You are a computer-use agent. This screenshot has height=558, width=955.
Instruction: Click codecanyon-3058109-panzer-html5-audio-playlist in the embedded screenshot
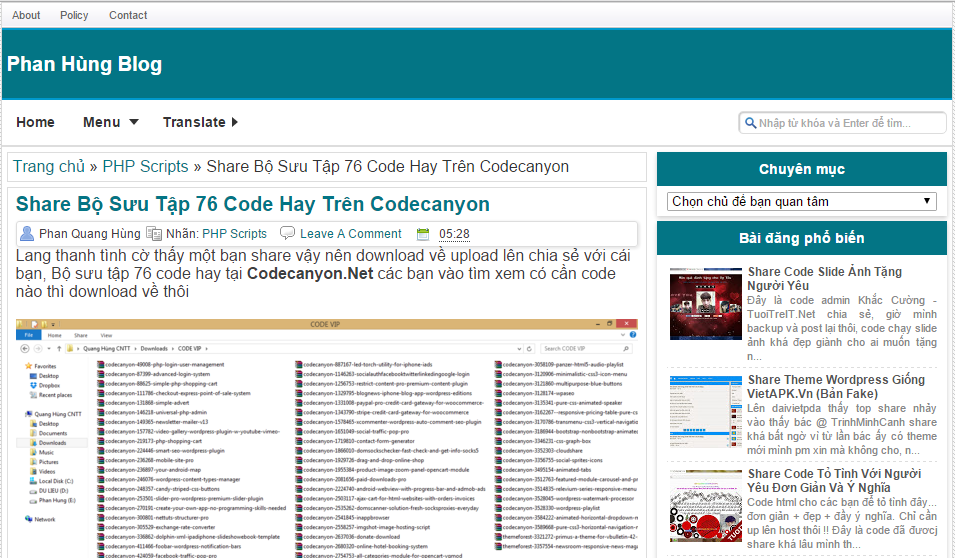coord(559,364)
